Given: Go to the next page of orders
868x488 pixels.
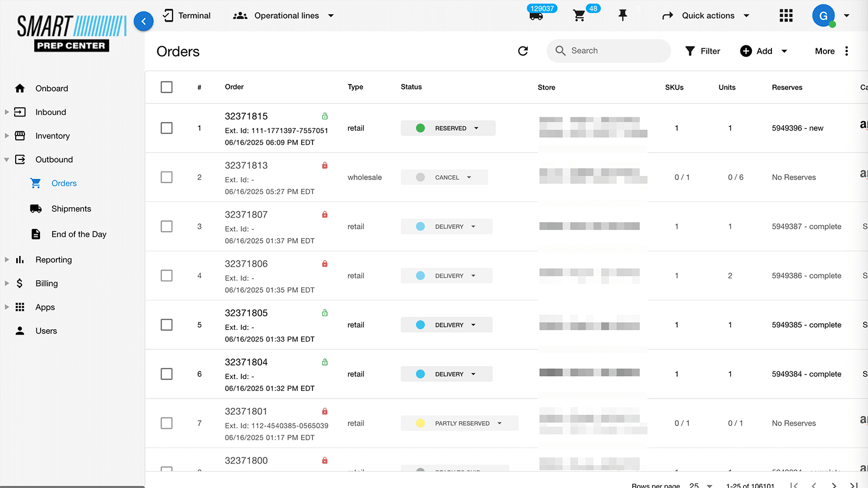Looking at the screenshot, I should click(x=833, y=485).
